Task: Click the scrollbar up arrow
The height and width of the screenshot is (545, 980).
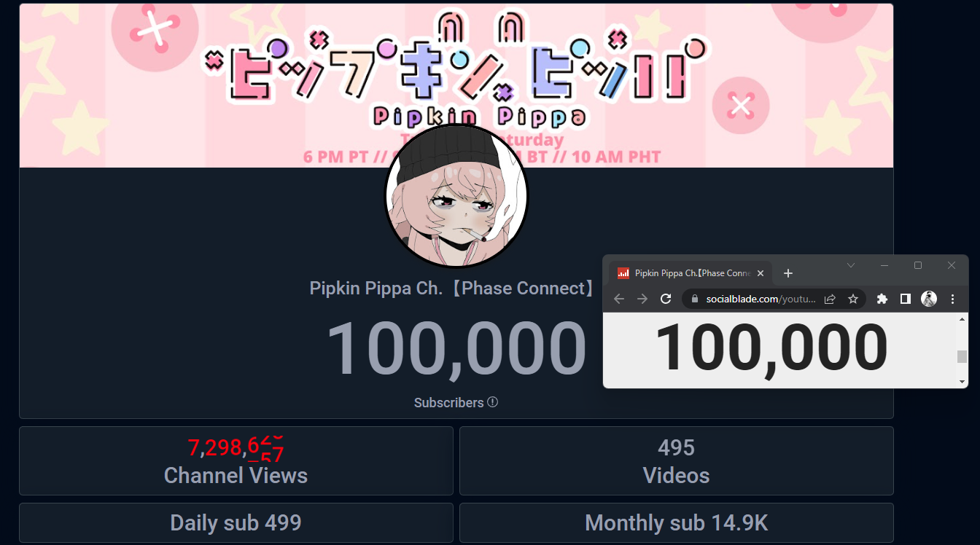Action: click(x=962, y=319)
